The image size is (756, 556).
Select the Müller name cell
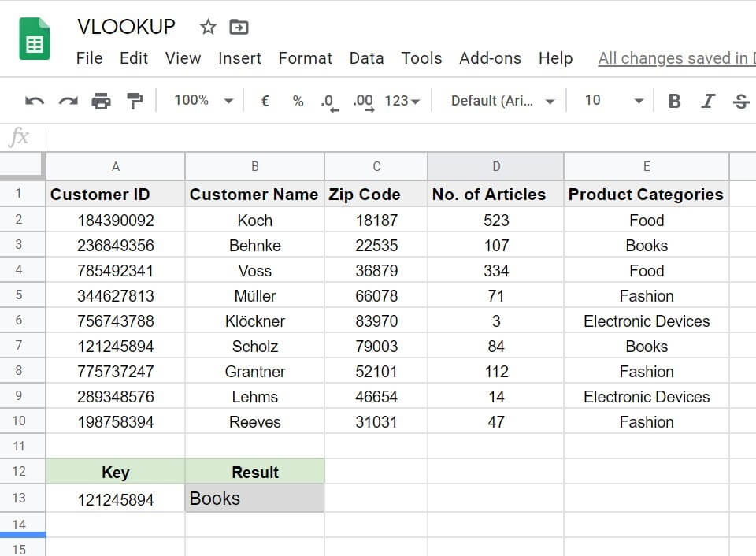tap(255, 295)
